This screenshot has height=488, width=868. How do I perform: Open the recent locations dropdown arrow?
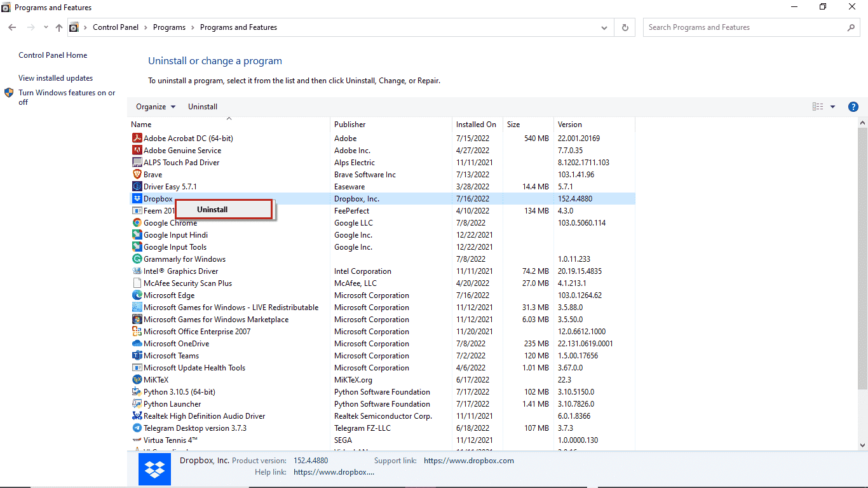coord(46,27)
